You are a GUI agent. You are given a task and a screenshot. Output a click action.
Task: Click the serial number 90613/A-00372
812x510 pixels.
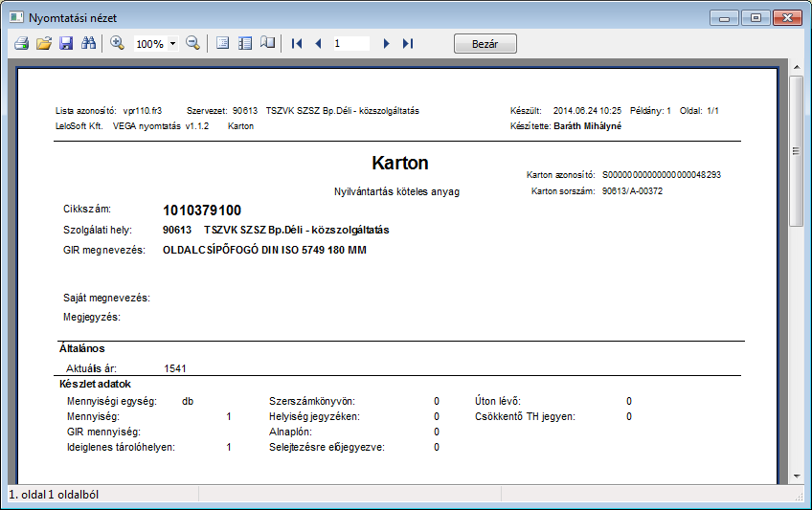632,190
